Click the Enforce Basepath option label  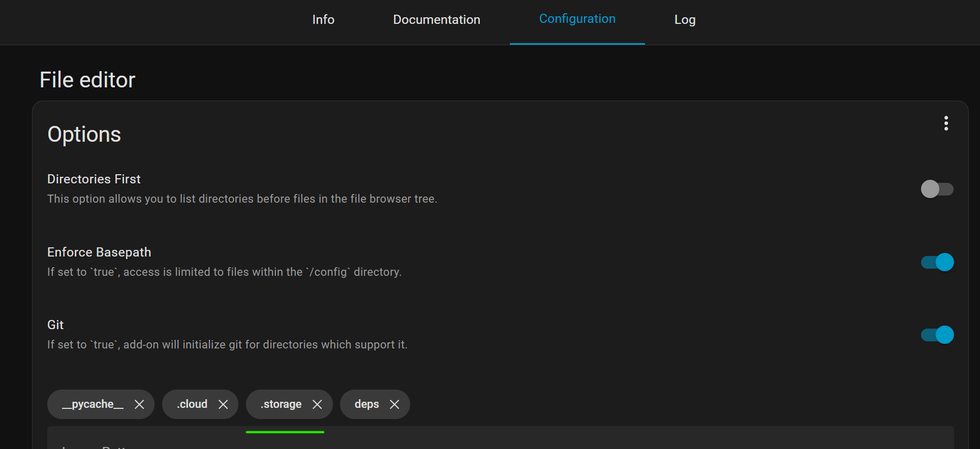click(99, 252)
